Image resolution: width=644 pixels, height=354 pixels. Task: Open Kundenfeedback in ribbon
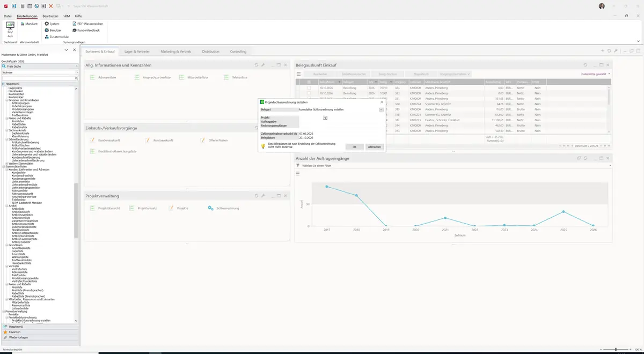click(86, 30)
